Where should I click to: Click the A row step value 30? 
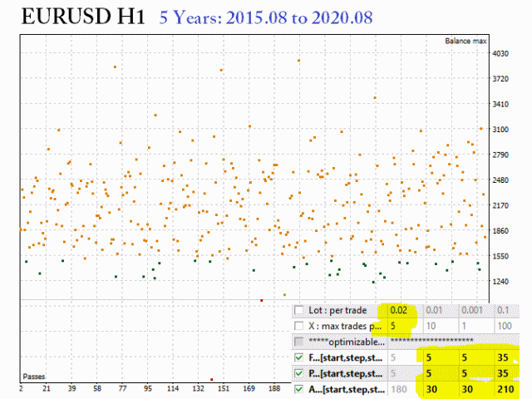pos(467,389)
